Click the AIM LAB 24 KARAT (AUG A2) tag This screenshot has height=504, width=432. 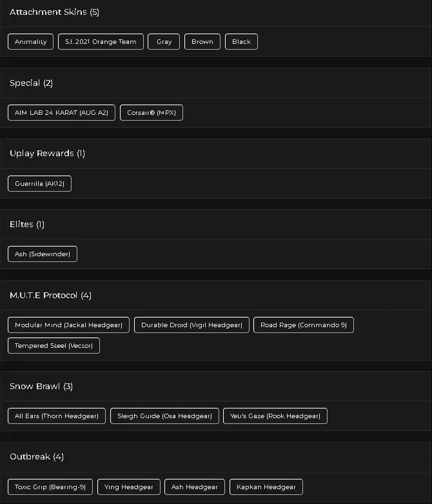click(x=62, y=113)
